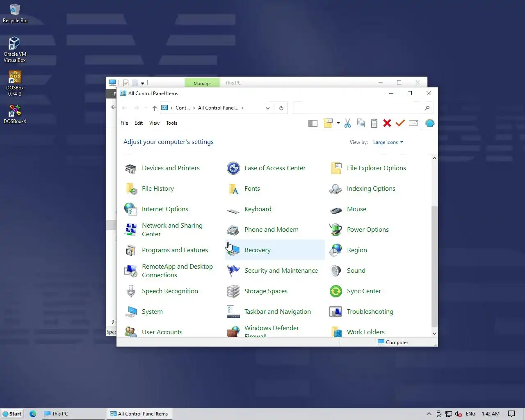The width and height of the screenshot is (525, 420).
Task: Open the View by Large icons dropdown
Action: pyautogui.click(x=388, y=142)
